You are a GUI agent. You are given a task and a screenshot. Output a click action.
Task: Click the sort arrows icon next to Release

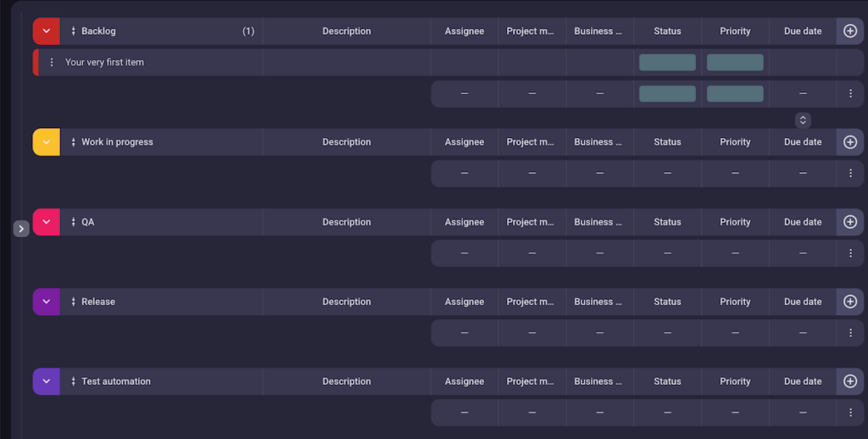coord(73,302)
